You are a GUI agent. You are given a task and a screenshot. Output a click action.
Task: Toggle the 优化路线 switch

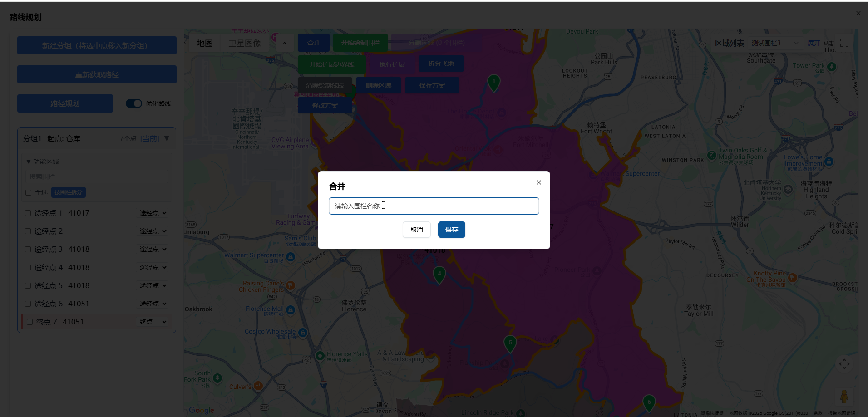[x=134, y=103]
